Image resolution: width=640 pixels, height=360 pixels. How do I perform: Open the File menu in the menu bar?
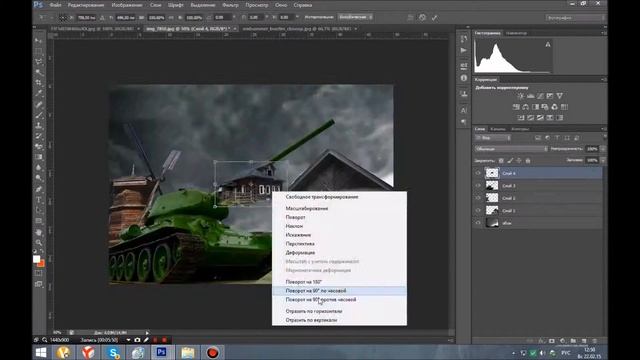(x=55, y=5)
